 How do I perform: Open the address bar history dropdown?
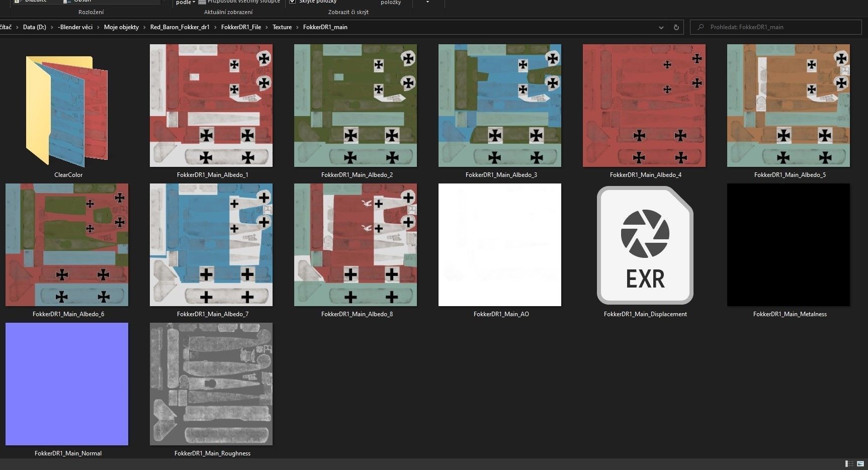661,28
